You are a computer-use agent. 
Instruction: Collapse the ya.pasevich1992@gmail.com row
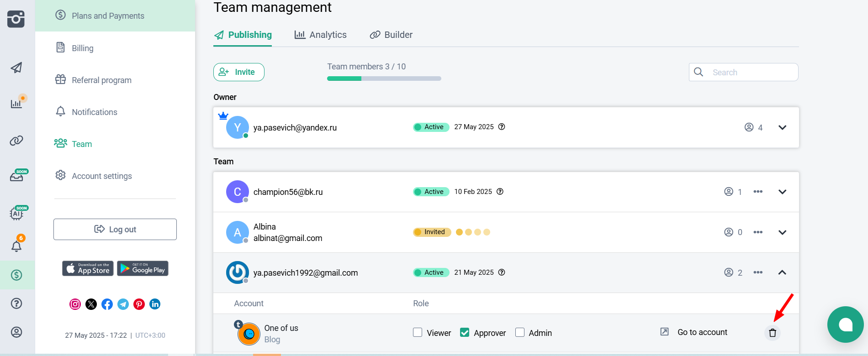[x=782, y=272]
